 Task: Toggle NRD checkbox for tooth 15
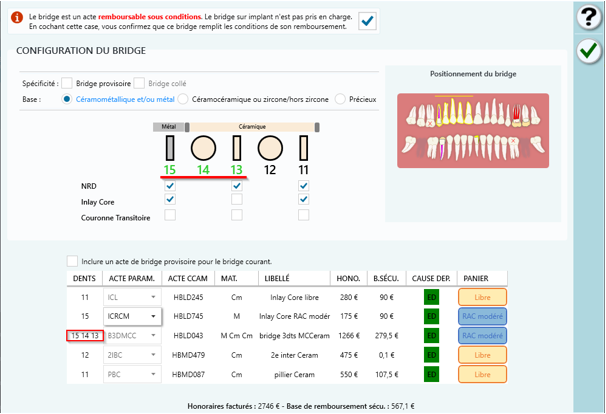click(x=170, y=186)
